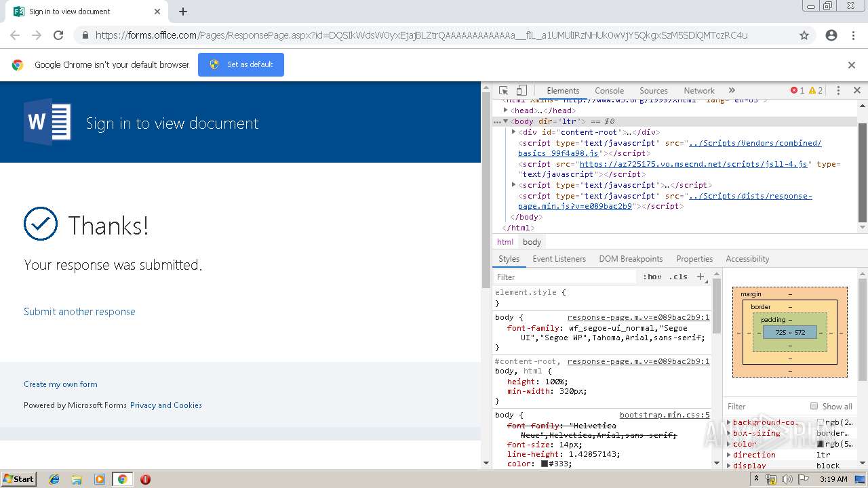Close the 'Sign in to view document' tab

point(157,12)
